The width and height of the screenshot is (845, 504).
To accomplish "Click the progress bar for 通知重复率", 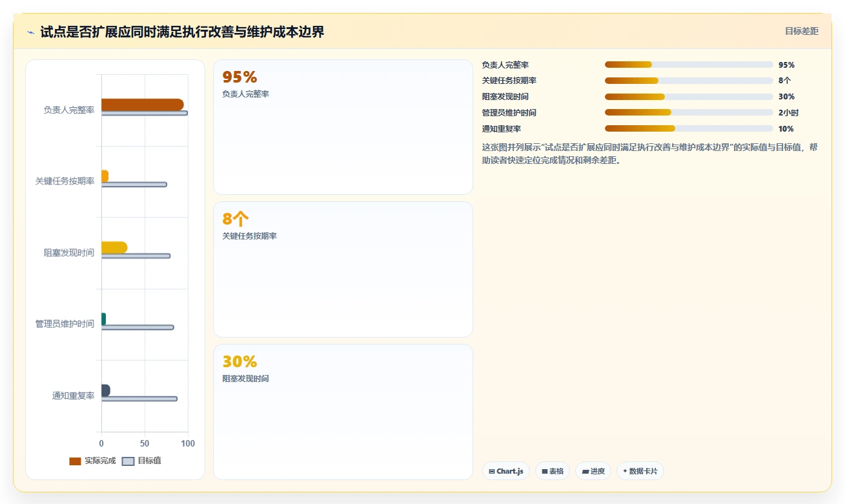I will point(689,128).
